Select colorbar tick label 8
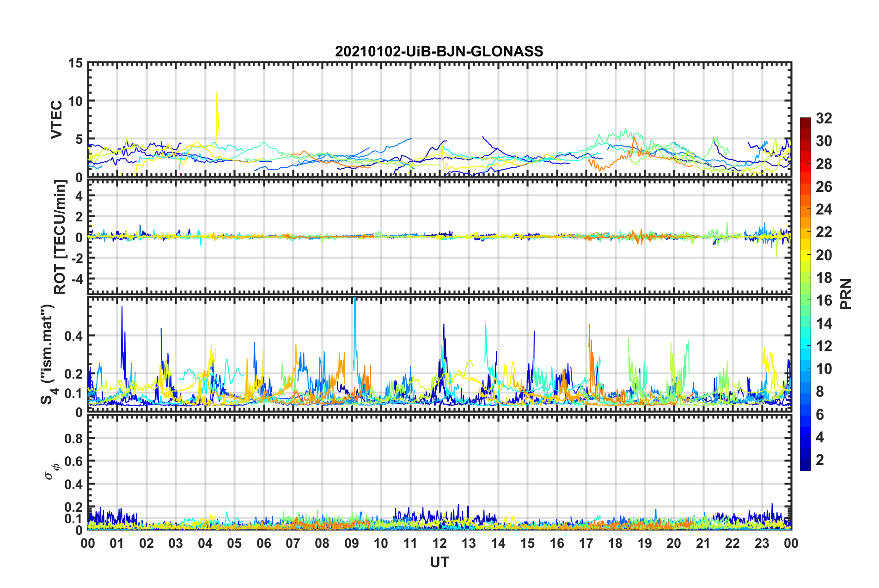 point(820,392)
